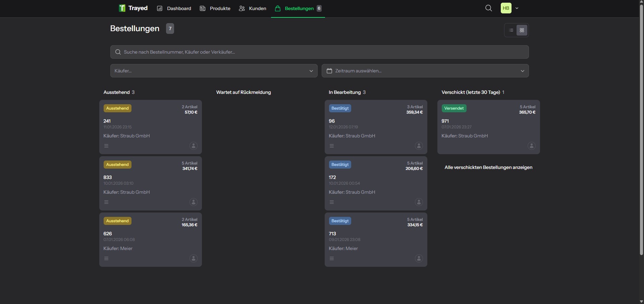Open the lines menu icon on order 96

(332, 146)
